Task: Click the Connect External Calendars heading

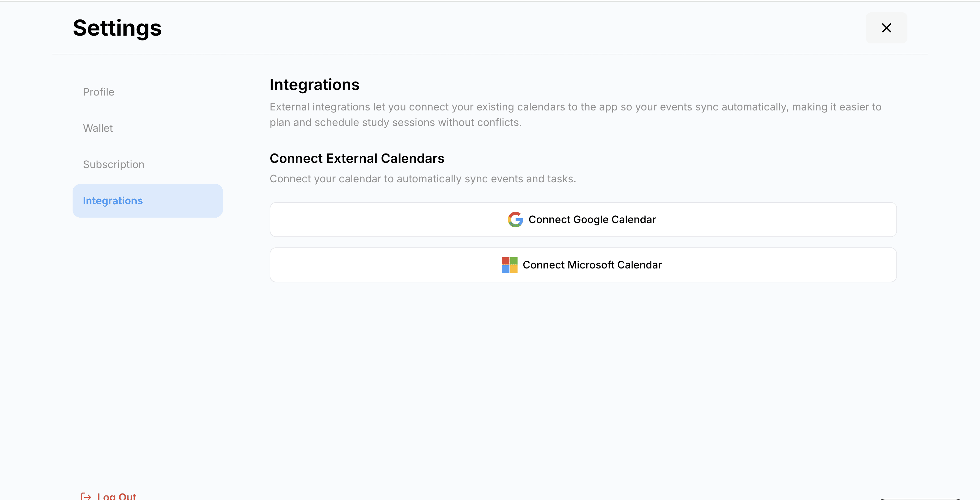Action: [x=356, y=158]
